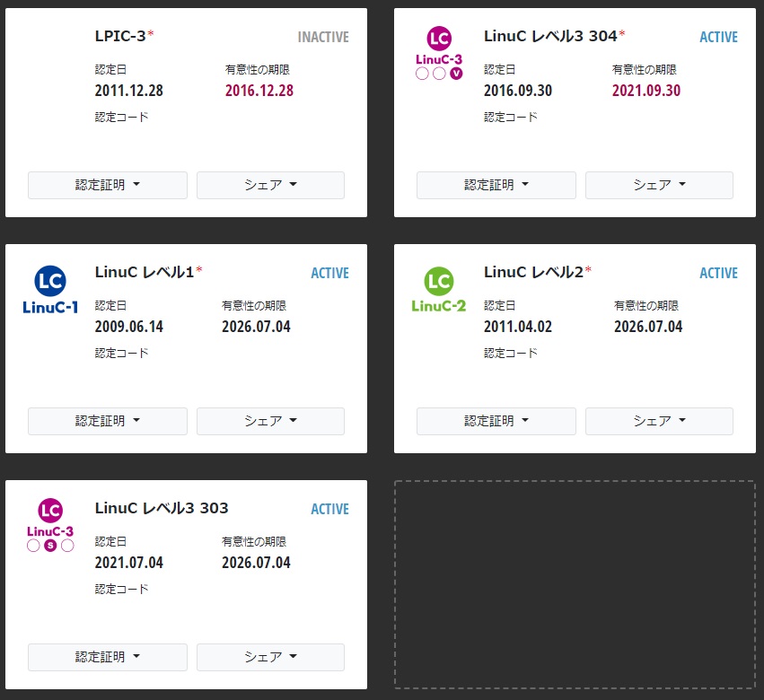Click ACTIVE status on LinuC レベル3 303
Viewport: 764px width, 700px height.
coord(329,509)
